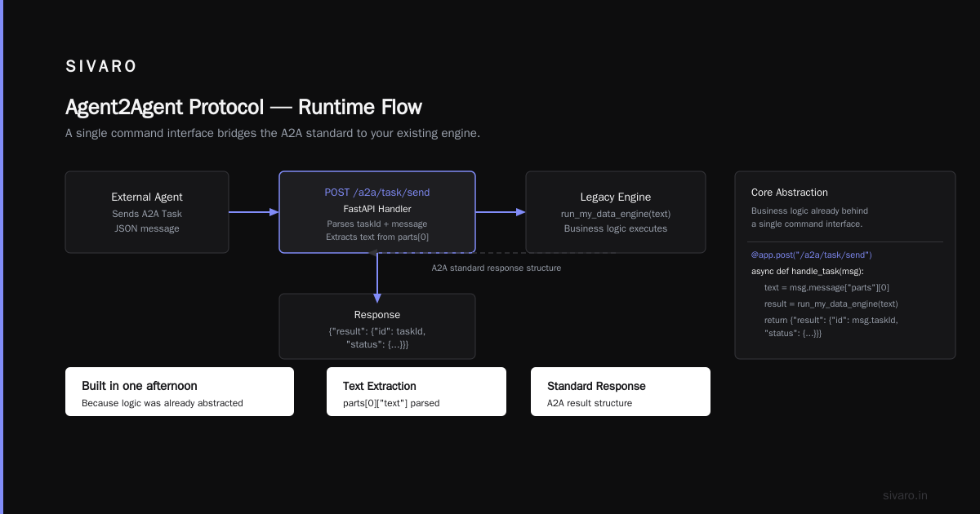Screen dimensions: 980x514
Task: Click 'Extracts text from parts[0]' line
Action: coord(377,237)
